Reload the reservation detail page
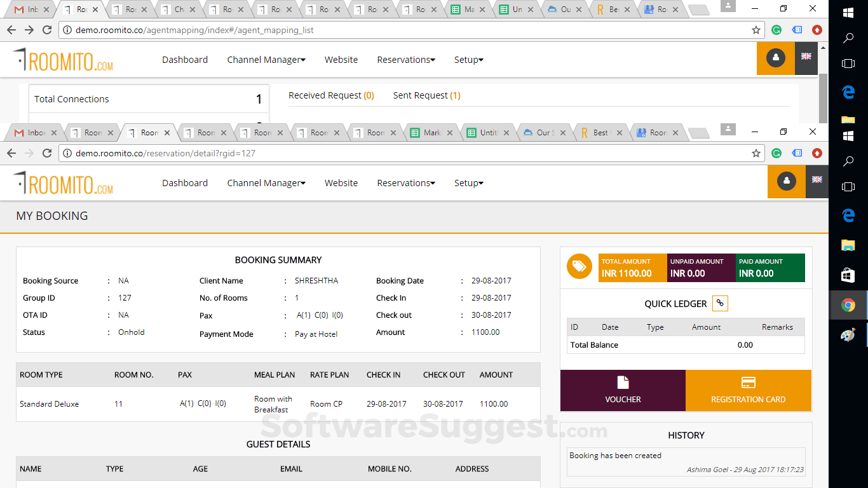The width and height of the screenshot is (868, 488). (47, 153)
